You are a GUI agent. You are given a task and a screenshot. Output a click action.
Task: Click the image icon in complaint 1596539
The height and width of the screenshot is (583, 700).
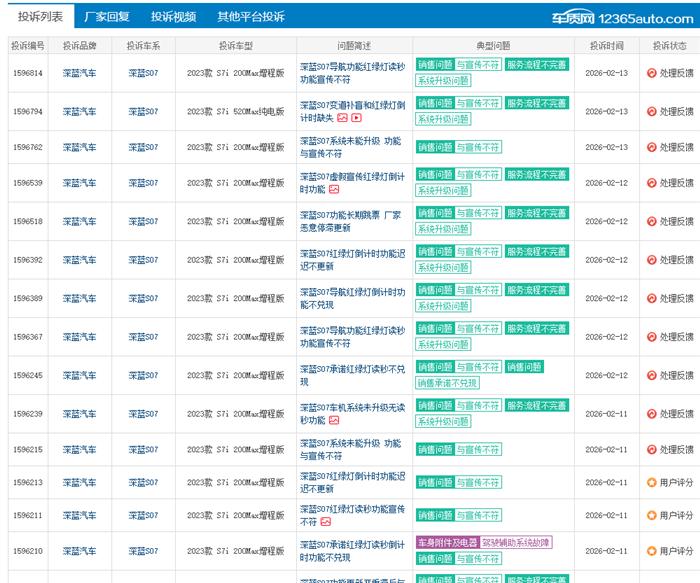(334, 189)
